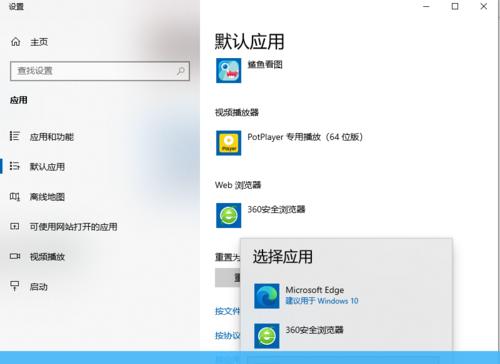
Task: Click the gray reset button under 重置为
Action: click(228, 278)
